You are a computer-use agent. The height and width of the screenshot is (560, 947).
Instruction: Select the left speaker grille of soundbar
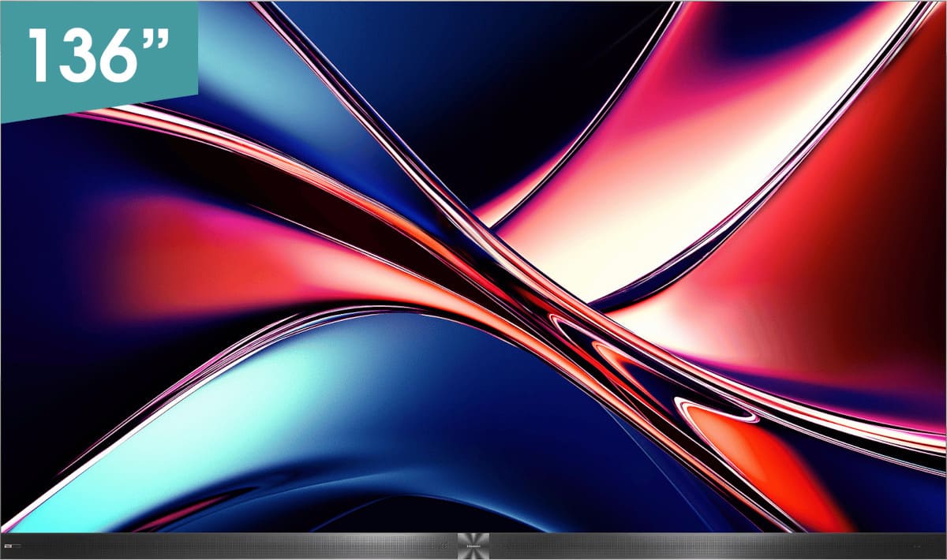point(237,546)
